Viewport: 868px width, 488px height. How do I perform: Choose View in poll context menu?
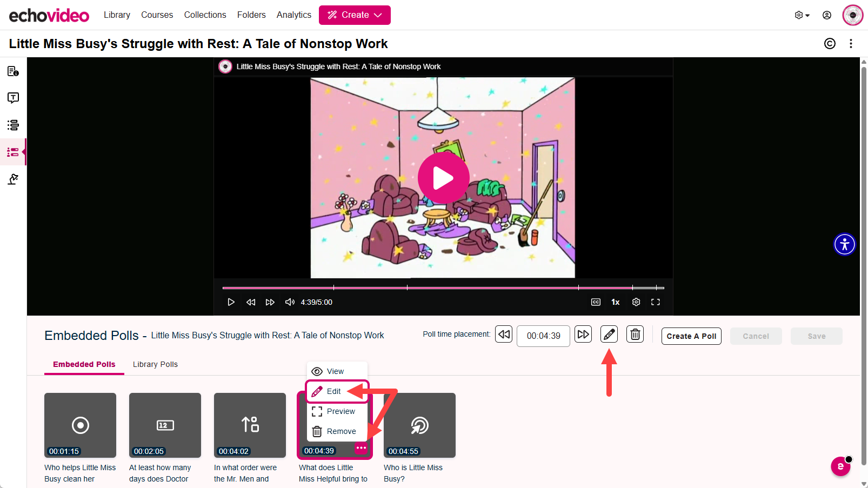[337, 371]
